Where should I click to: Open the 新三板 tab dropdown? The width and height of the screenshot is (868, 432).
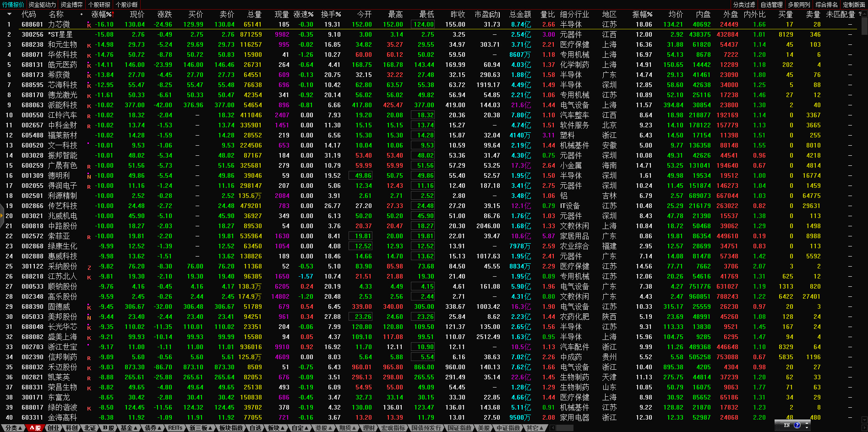(201, 428)
